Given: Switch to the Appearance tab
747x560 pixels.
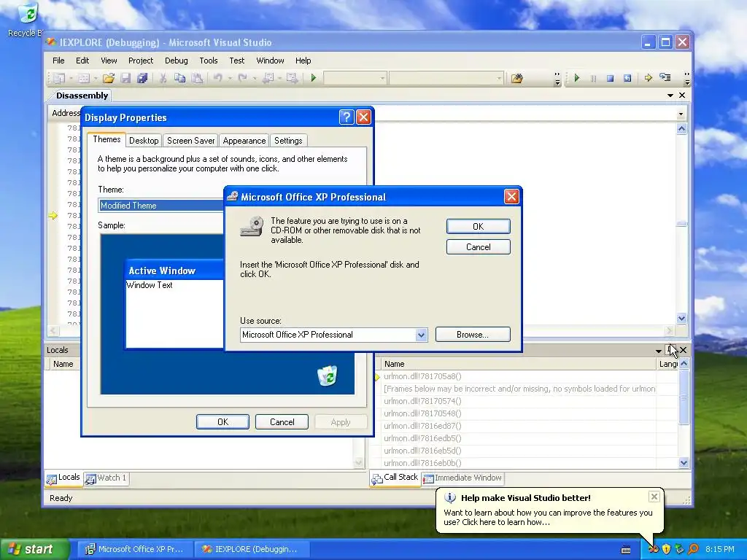Looking at the screenshot, I should click(244, 141).
